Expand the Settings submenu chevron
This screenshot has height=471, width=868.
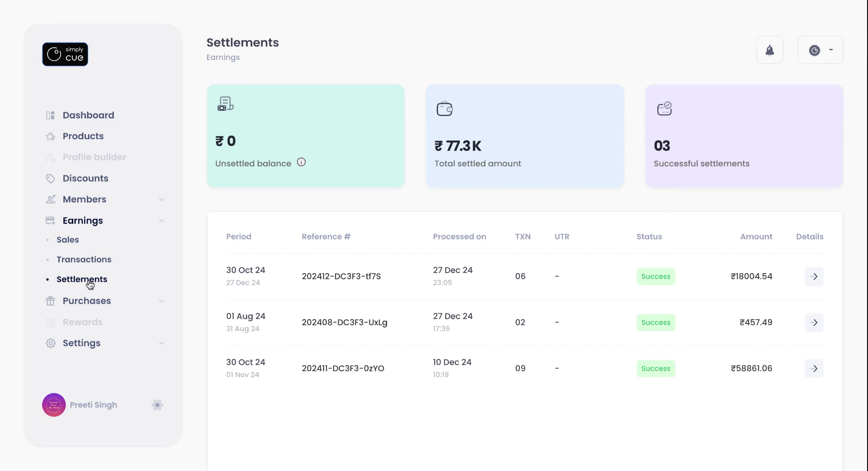click(161, 344)
